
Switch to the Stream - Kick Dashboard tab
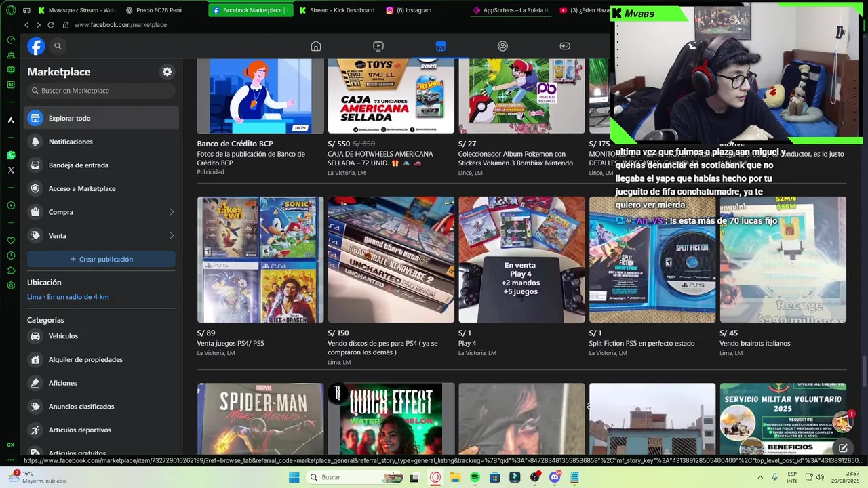click(336, 10)
